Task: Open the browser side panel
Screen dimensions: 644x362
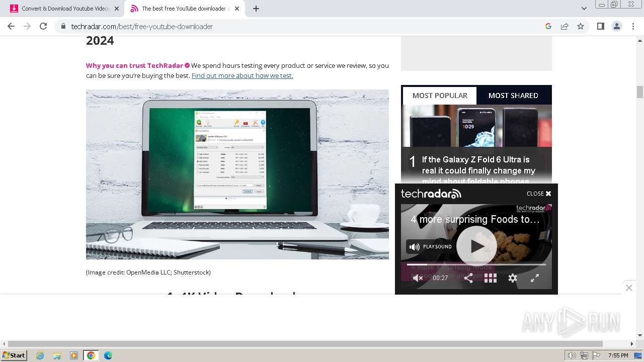Action: click(x=600, y=26)
